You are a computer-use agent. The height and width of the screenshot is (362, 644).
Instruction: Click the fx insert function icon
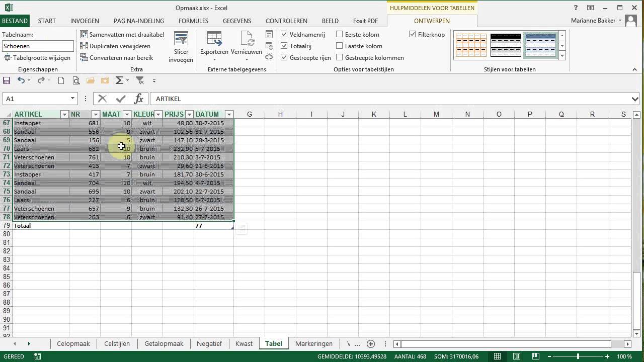pyautogui.click(x=139, y=99)
